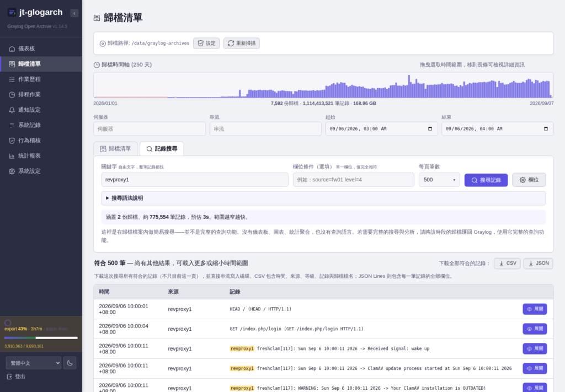The image size is (565, 392).
Task: Click the 關鍵字 field containing revproxy1
Action: coord(195,180)
